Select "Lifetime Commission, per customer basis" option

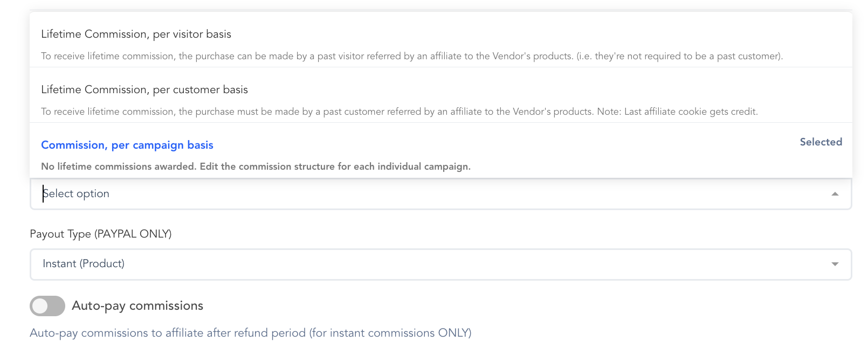[144, 90]
